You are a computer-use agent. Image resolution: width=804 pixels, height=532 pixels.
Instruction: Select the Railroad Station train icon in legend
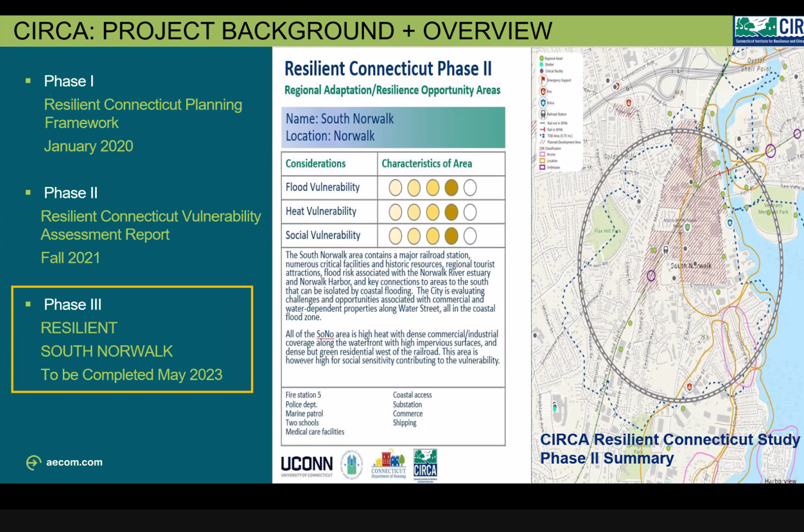543,114
